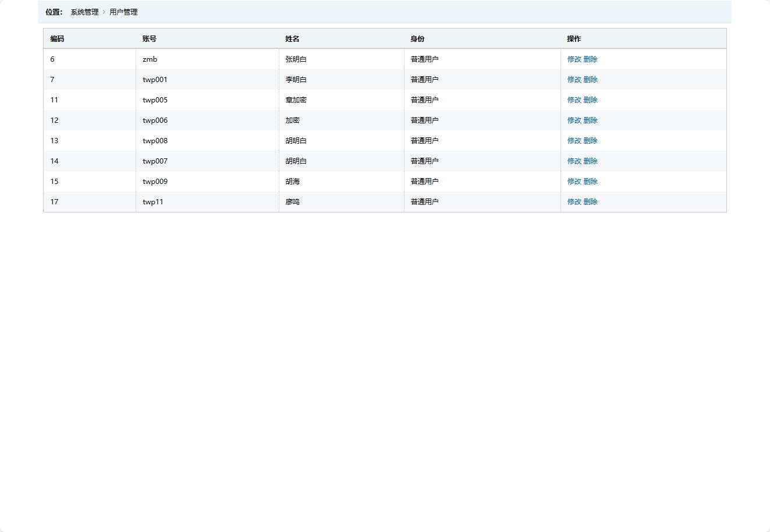
Task: Click name 胡明白 in twp008 row
Action: [x=296, y=141]
